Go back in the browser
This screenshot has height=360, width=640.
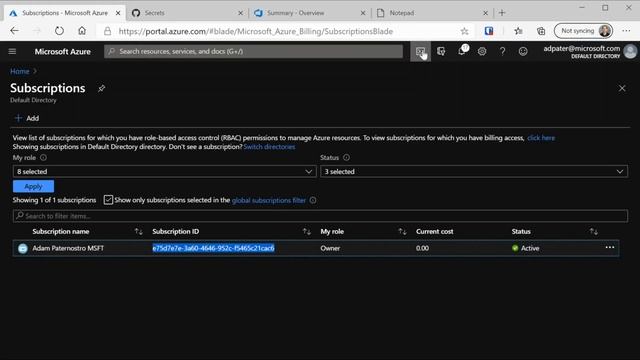tap(14, 31)
